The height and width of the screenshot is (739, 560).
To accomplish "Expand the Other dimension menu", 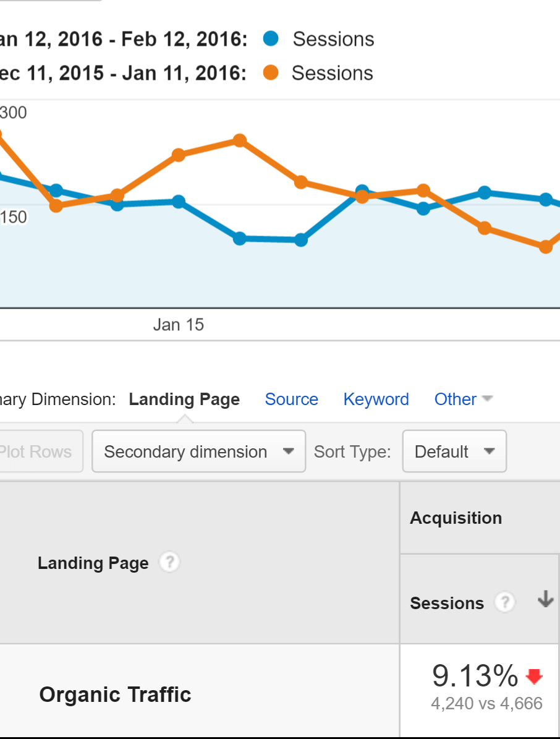I will 463,399.
